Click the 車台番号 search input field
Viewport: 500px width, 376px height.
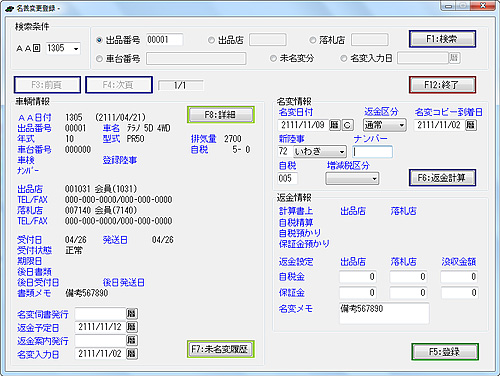pos(196,59)
